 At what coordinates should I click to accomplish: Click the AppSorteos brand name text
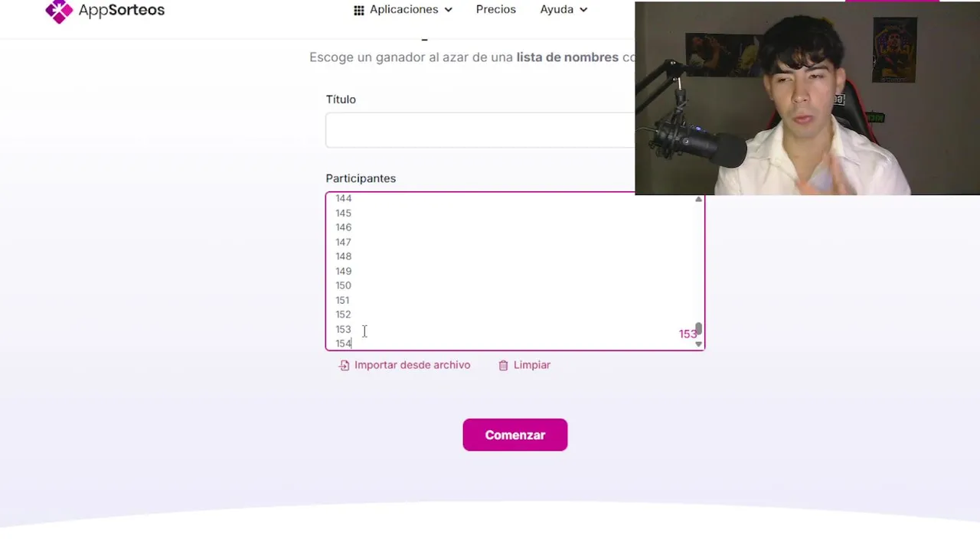click(x=121, y=10)
